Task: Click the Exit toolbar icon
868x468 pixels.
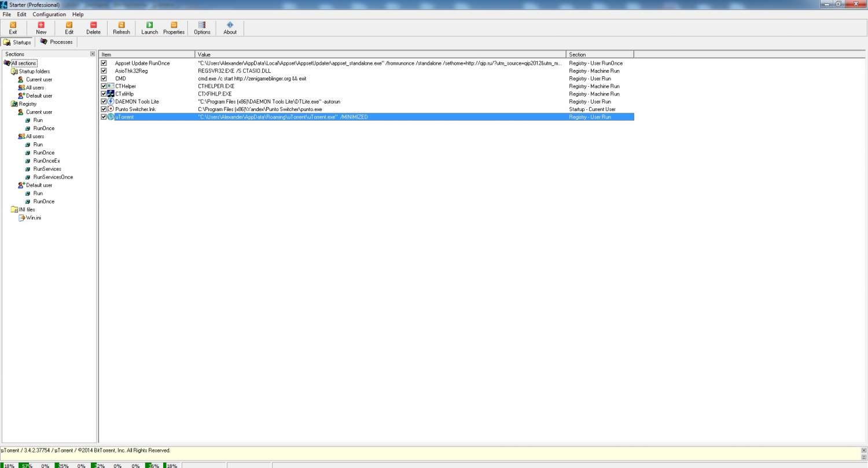Action: click(x=13, y=28)
